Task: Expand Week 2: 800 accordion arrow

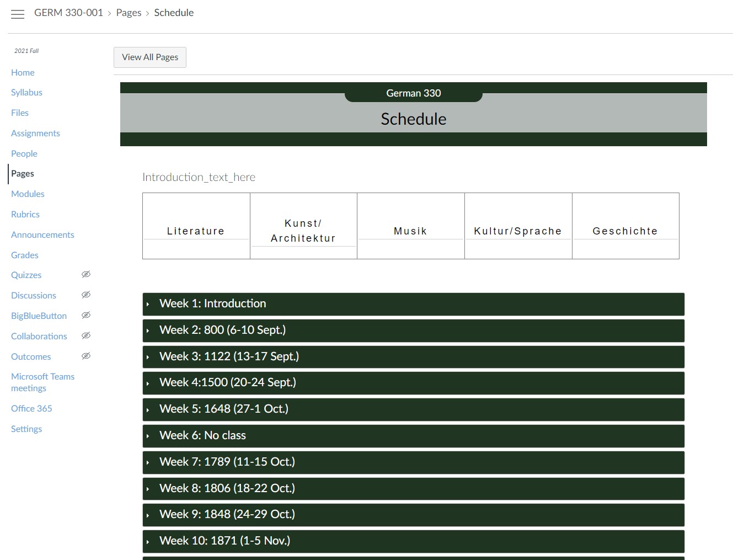Action: click(148, 330)
